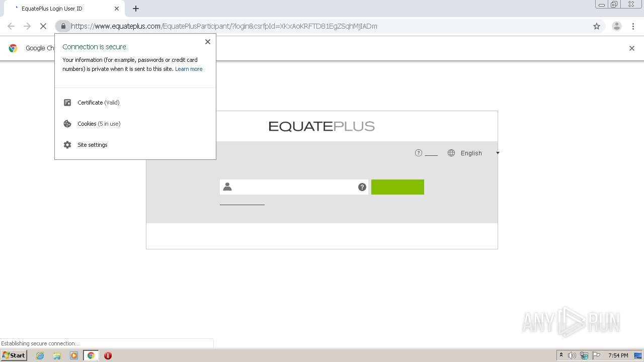Click the 7:54 PM clock
The width and height of the screenshot is (644, 362).
coord(618,355)
